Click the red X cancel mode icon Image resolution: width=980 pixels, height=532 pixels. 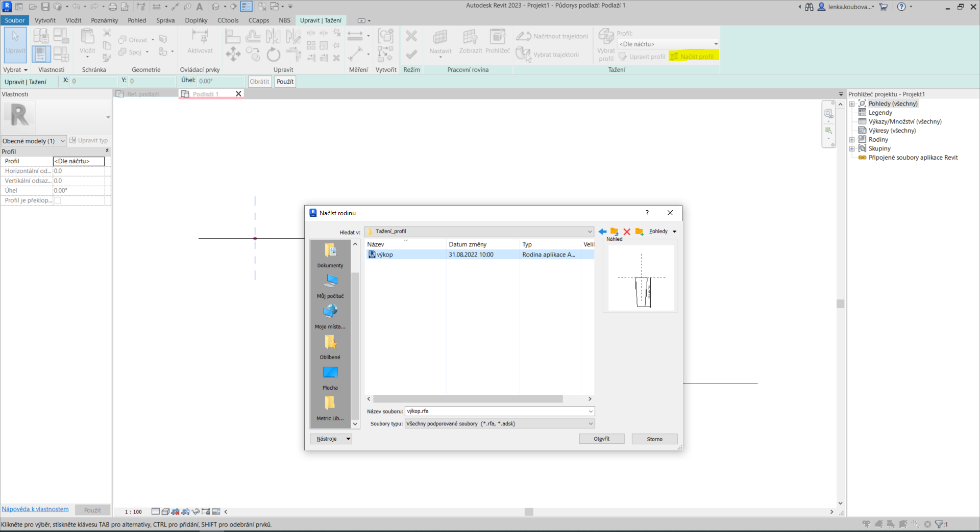pos(411,36)
